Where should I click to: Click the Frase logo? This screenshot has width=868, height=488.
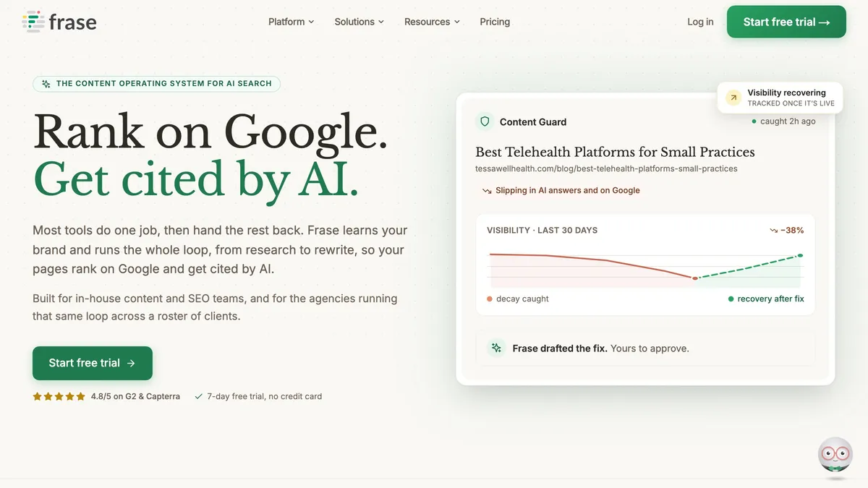pos(59,22)
